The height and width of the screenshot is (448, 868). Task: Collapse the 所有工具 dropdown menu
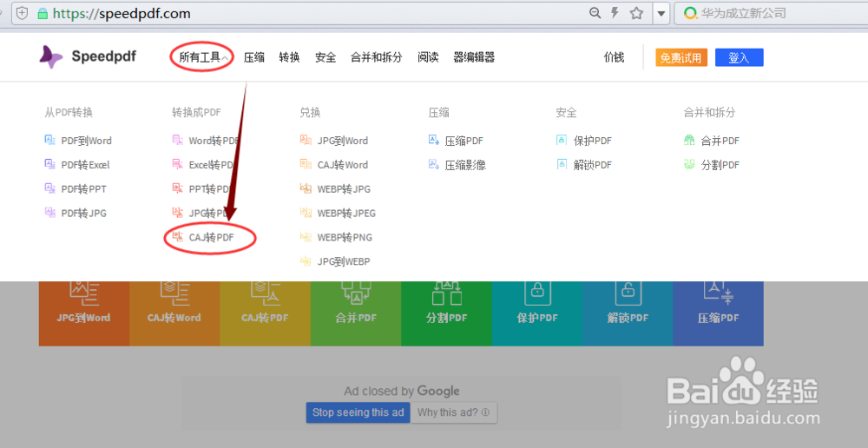[x=203, y=57]
